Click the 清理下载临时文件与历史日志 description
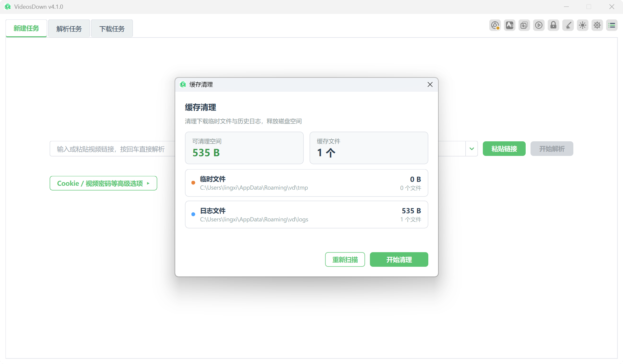 coord(243,121)
